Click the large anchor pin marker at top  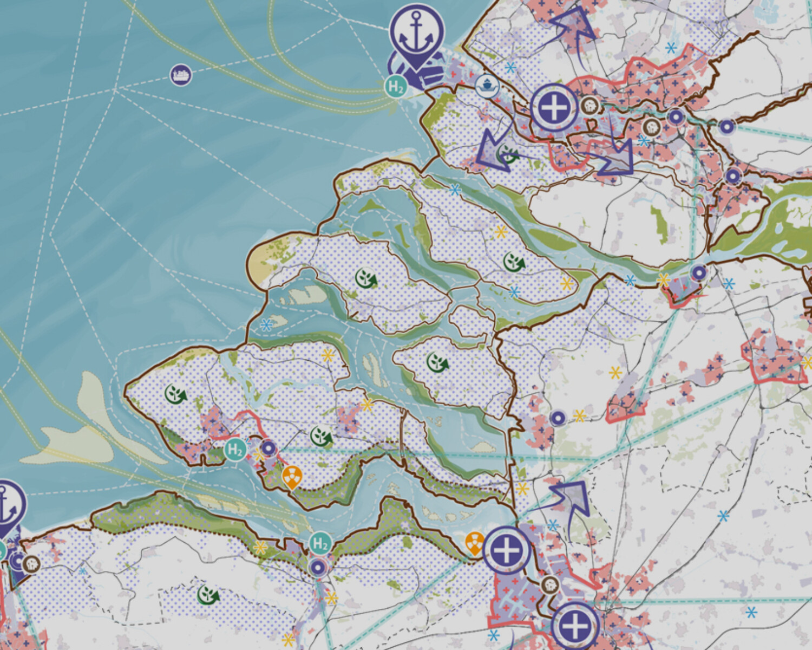coord(416,34)
